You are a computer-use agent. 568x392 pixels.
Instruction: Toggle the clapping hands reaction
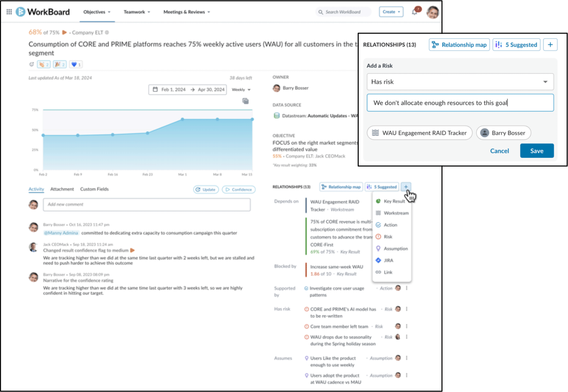44,64
